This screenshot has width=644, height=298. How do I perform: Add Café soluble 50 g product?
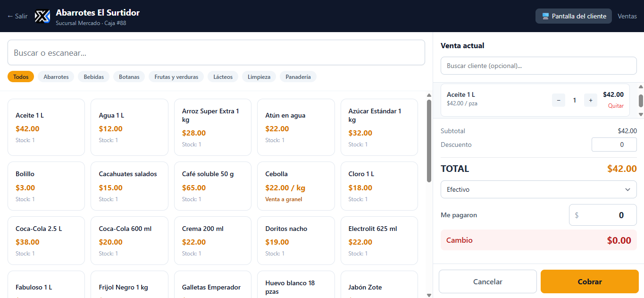[213, 186]
